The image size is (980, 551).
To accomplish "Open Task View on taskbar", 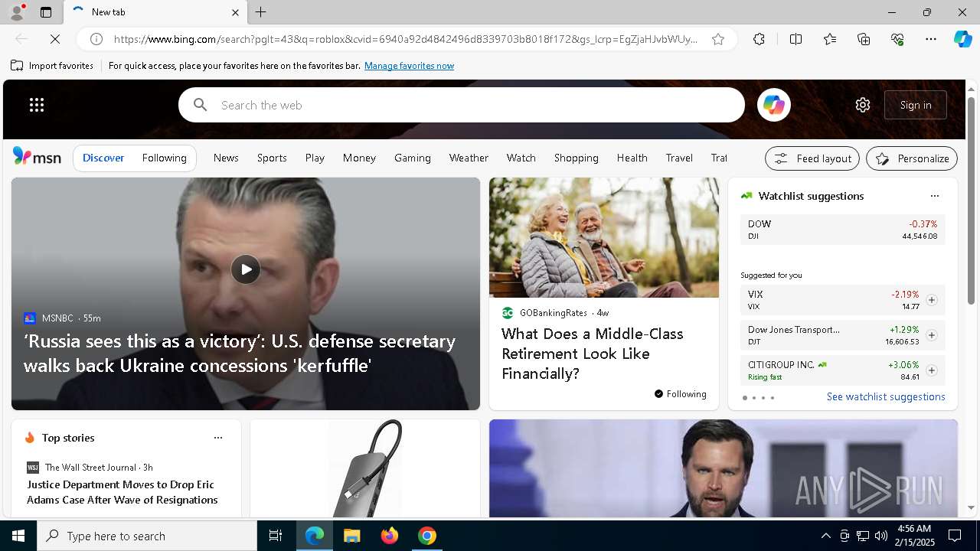I will [x=276, y=536].
